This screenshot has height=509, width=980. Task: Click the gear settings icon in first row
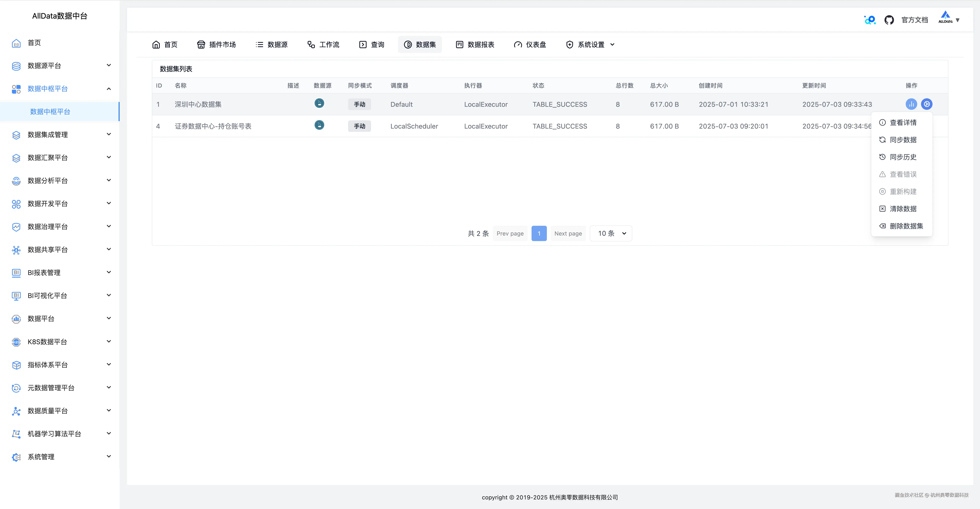pyautogui.click(x=926, y=104)
